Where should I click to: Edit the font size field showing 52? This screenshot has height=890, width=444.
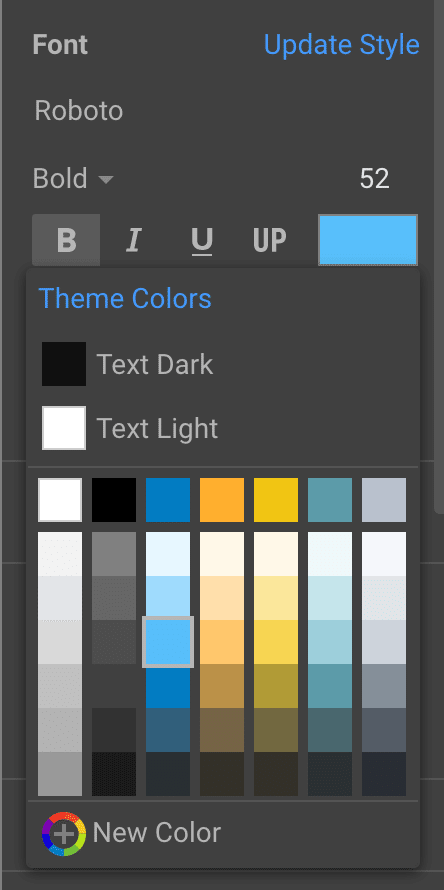pyautogui.click(x=375, y=179)
